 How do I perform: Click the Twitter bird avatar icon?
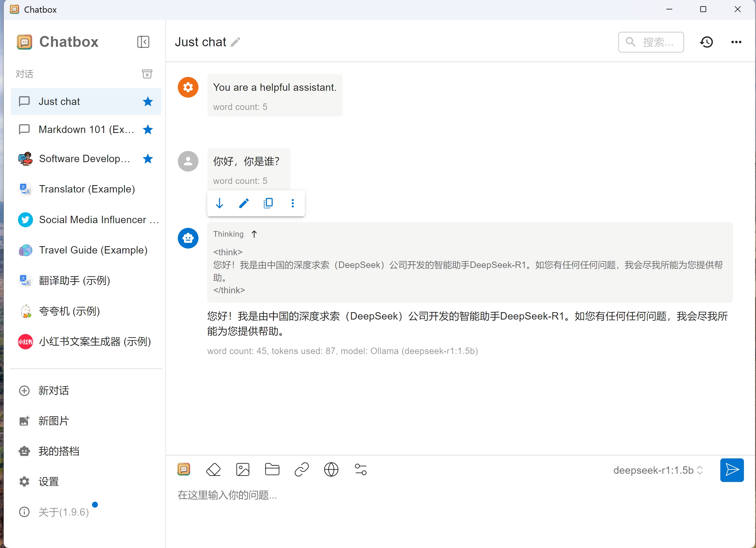click(25, 220)
